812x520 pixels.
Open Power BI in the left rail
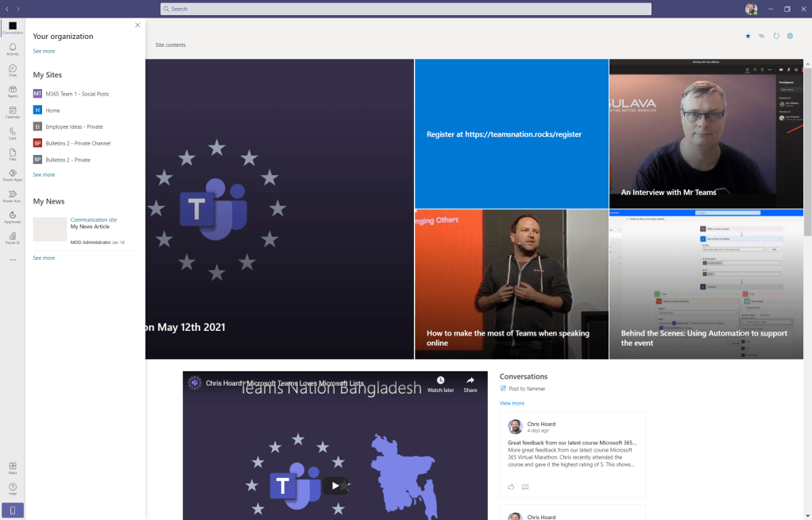tap(13, 238)
